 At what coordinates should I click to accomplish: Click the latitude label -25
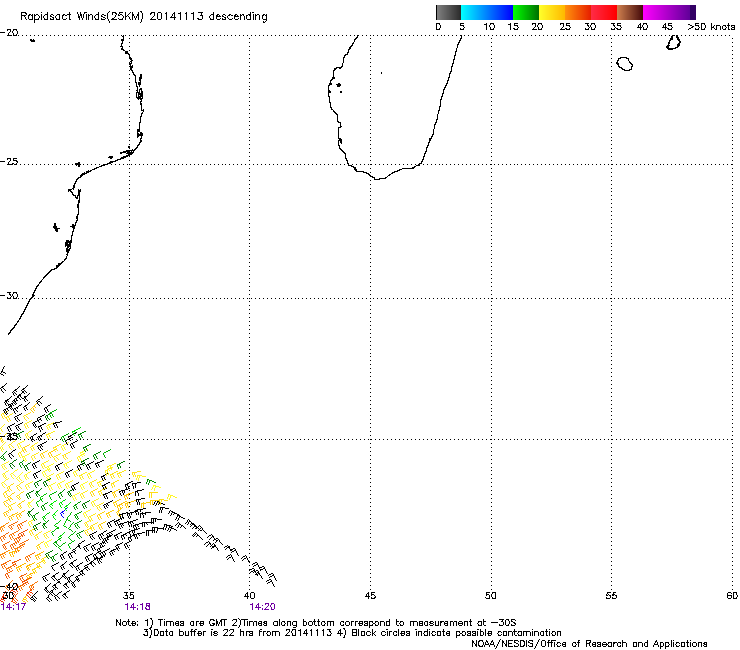(9, 161)
